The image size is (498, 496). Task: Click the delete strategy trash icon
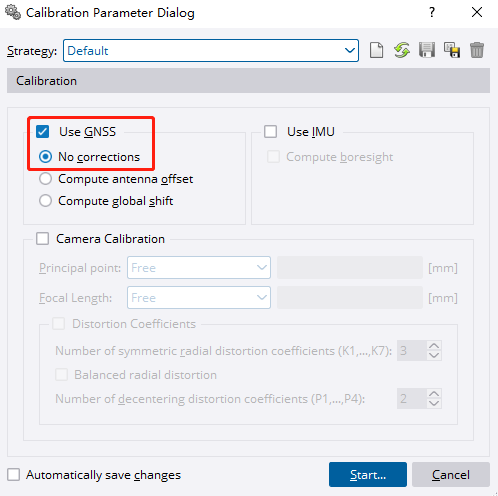[477, 50]
